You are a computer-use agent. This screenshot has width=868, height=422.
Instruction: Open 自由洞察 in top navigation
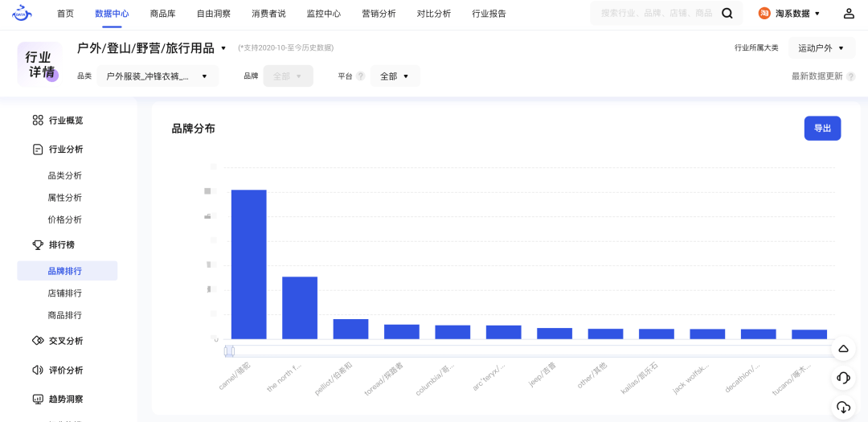214,14
